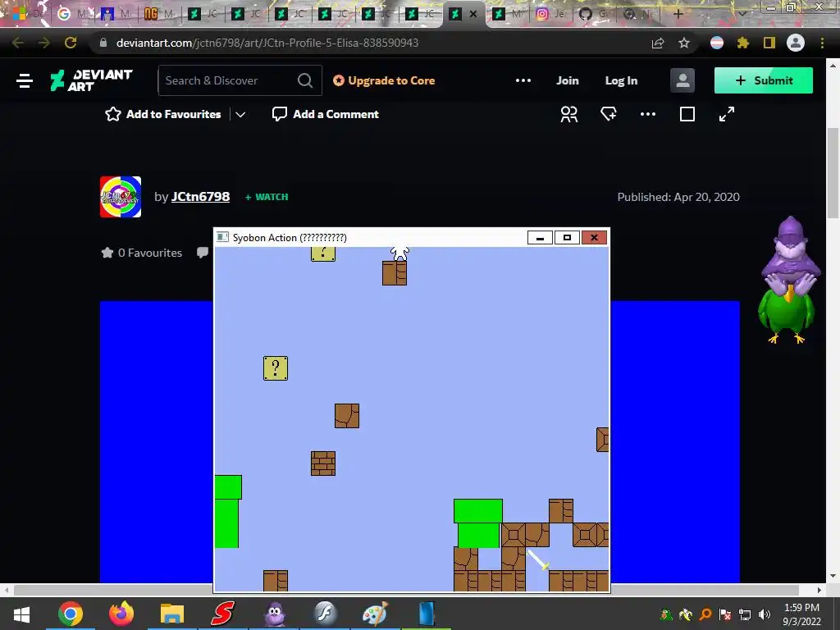Click the share page icon in address bar
This screenshot has width=840, height=630.
(x=658, y=43)
